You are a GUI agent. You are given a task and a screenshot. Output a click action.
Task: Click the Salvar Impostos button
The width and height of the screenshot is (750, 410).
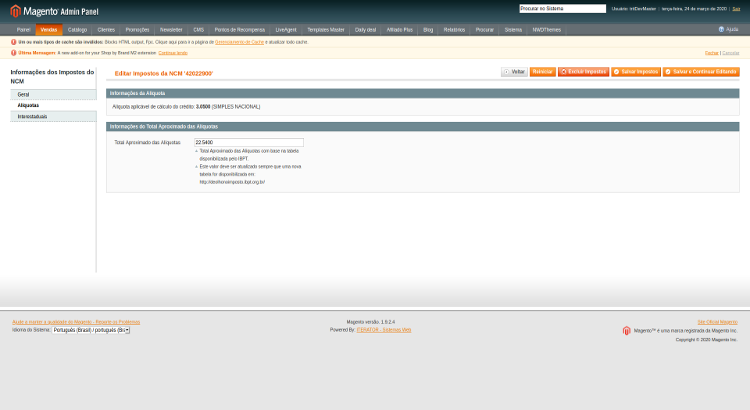(636, 72)
